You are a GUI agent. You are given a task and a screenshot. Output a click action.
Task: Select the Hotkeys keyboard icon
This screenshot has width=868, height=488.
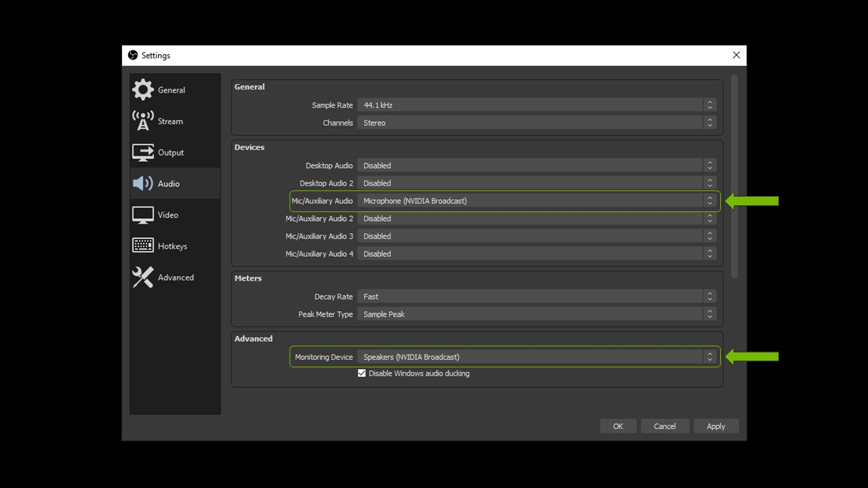tap(143, 245)
